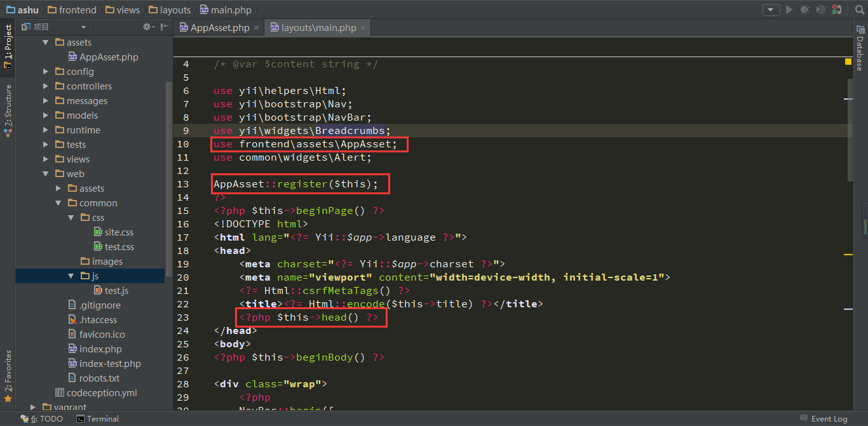Open the Search Everywhere magnifier
This screenshot has width=868, height=426.
click(x=859, y=10)
